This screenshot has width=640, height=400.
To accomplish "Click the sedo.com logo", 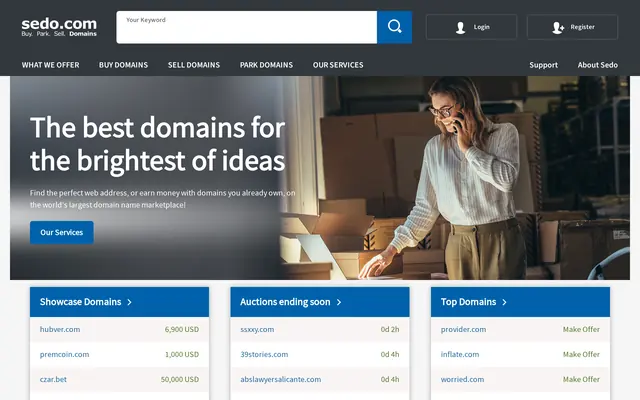I will pyautogui.click(x=59, y=27).
